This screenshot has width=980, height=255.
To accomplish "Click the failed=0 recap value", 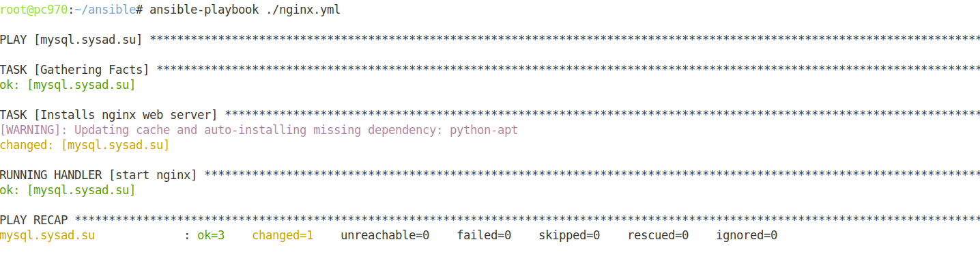I will (x=484, y=235).
